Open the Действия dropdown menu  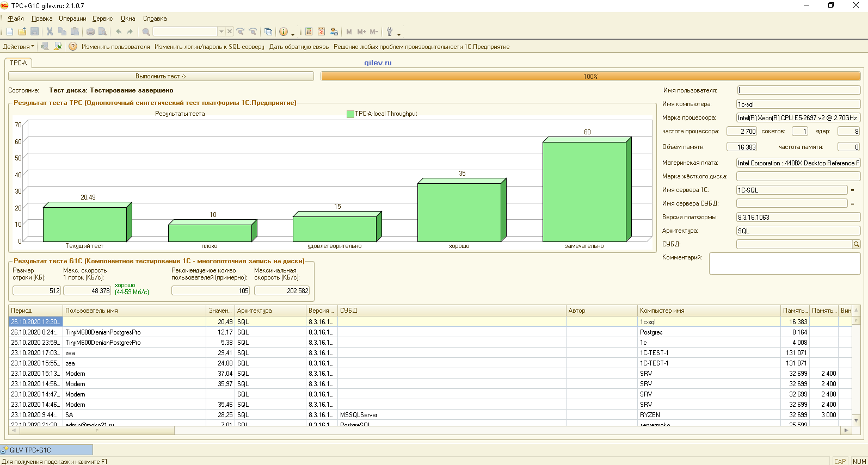[19, 47]
